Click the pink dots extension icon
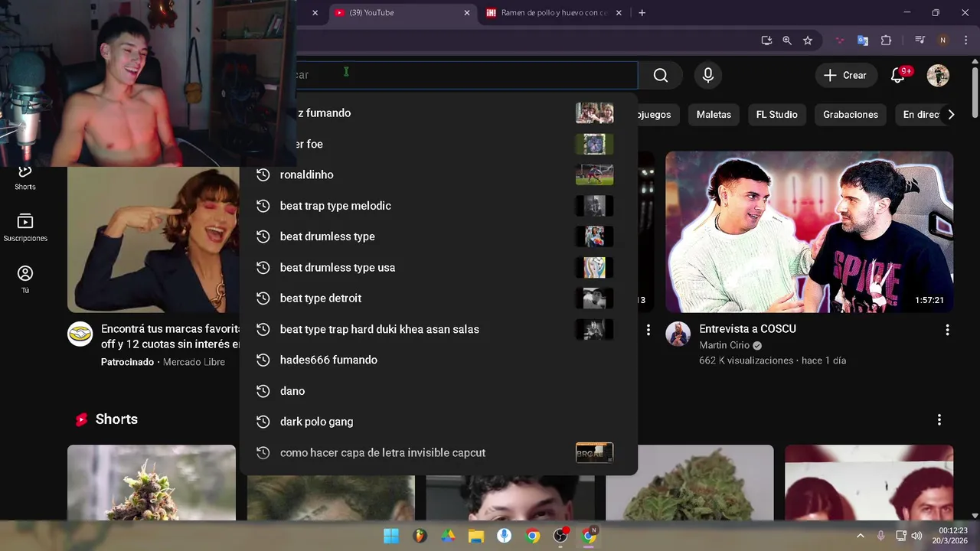The height and width of the screenshot is (551, 980). tap(840, 41)
